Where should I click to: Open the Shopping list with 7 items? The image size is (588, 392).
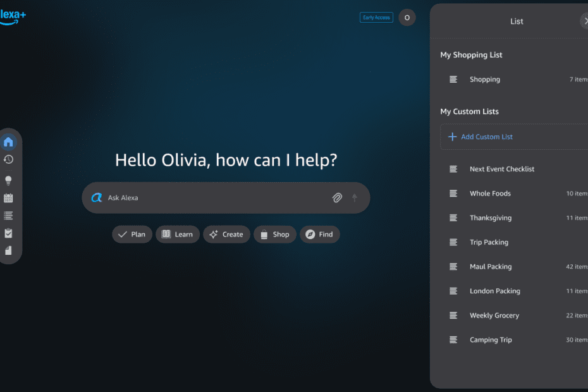(x=485, y=79)
